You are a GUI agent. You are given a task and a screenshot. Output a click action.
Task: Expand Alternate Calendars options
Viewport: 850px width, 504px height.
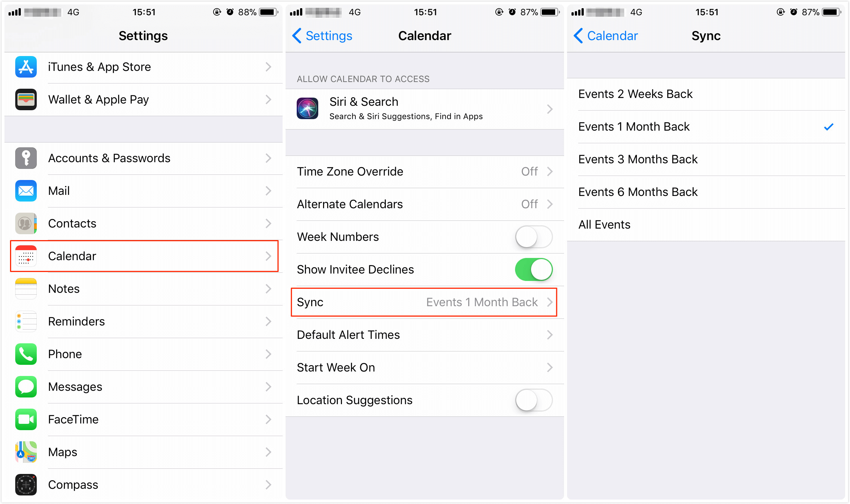click(x=425, y=204)
